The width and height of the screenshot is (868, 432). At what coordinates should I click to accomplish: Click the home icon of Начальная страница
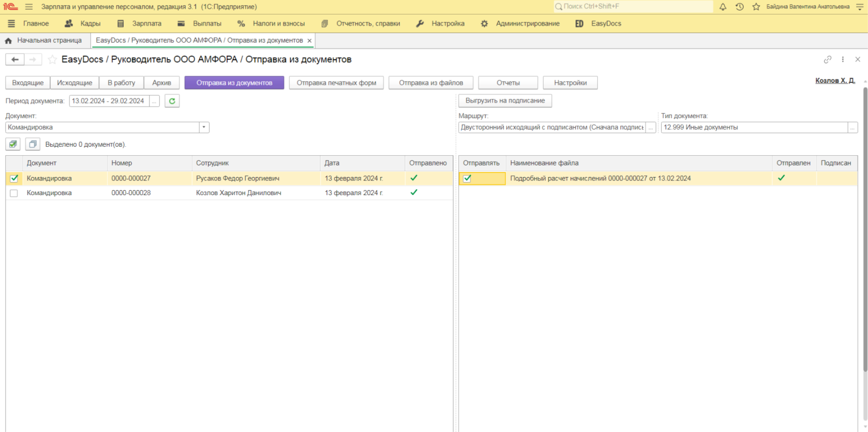point(9,40)
